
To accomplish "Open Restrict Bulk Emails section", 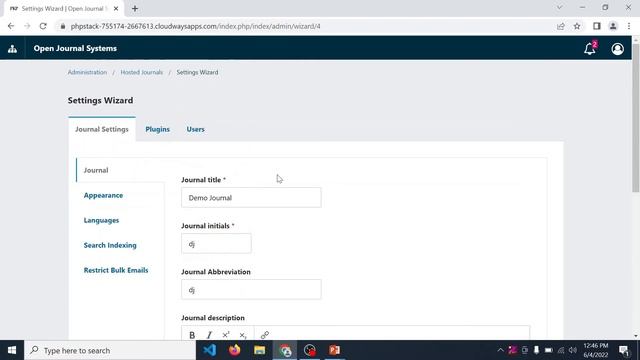I will pyautogui.click(x=116, y=270).
